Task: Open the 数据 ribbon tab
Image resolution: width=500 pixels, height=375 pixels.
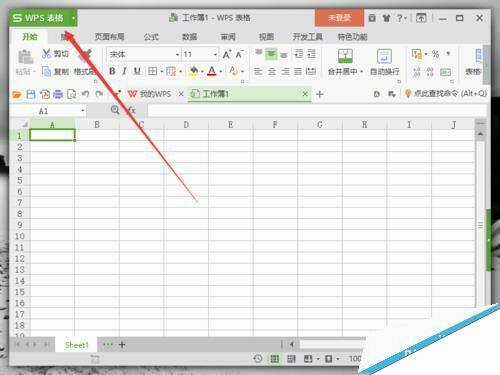Action: (189, 37)
